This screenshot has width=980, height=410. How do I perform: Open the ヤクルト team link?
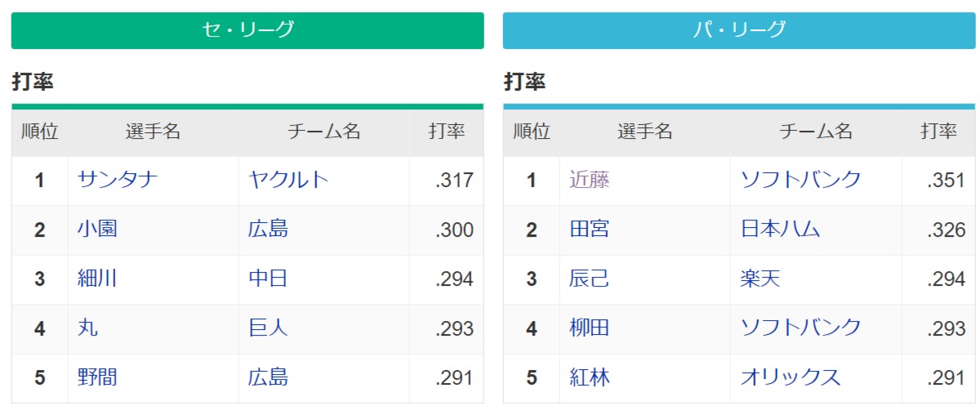click(x=288, y=180)
